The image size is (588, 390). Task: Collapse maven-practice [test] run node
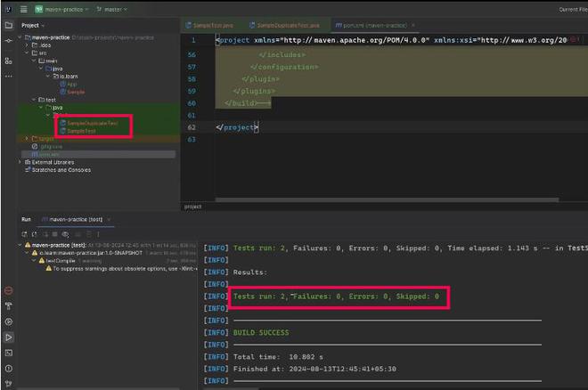tap(20, 245)
